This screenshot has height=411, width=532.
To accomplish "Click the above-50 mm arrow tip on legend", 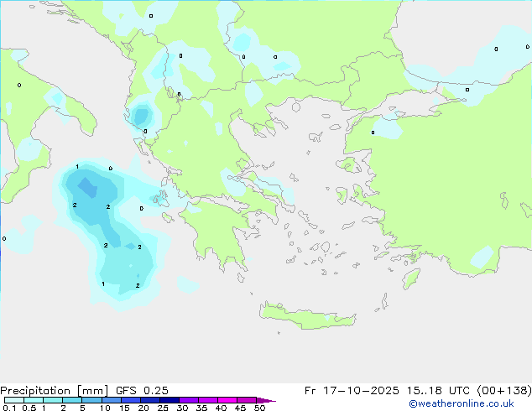I will (266, 400).
